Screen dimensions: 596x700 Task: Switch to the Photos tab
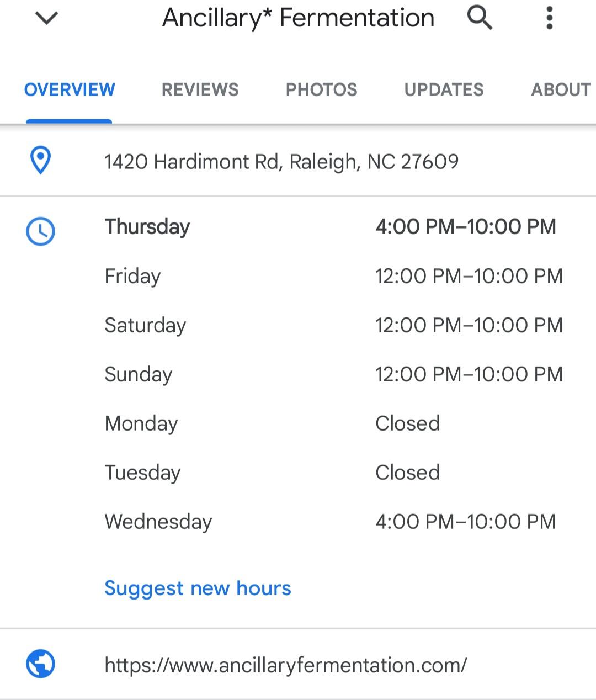click(321, 89)
